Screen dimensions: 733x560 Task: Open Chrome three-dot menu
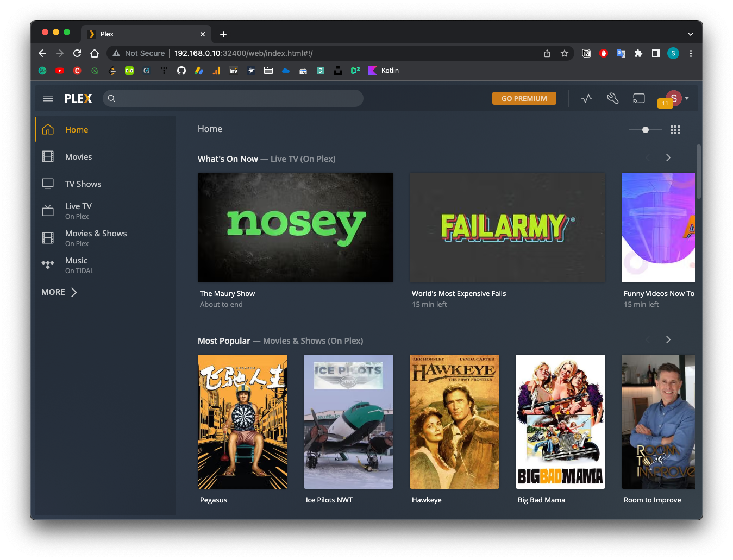(x=691, y=53)
